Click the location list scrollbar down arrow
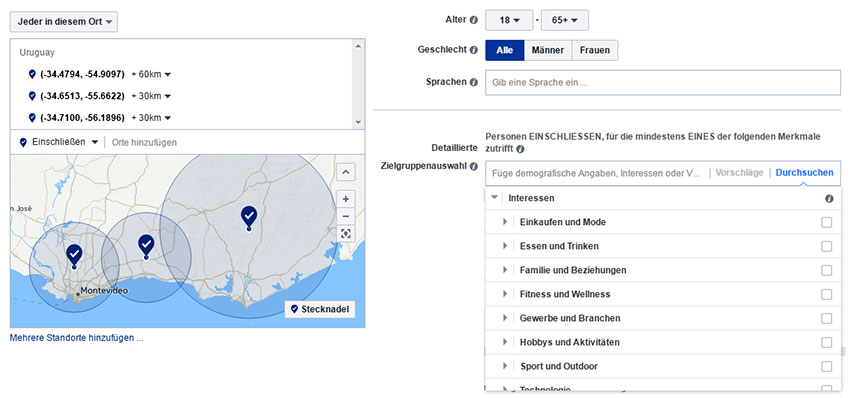 tap(357, 123)
